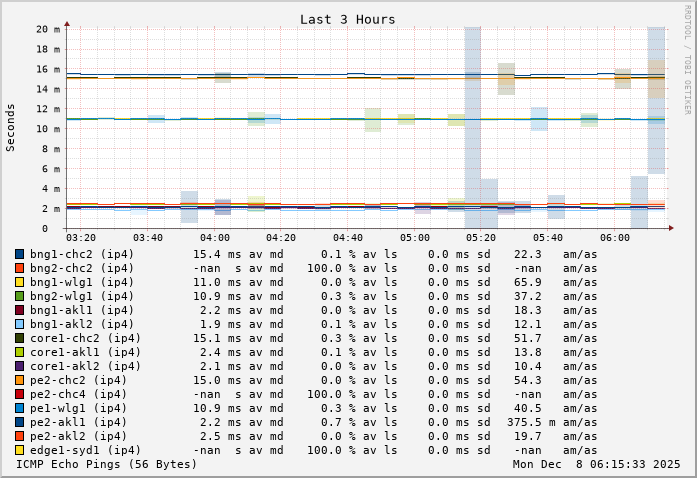Click the 05:20 time axis label
Viewport: 697px width, 478px height.
(x=481, y=237)
